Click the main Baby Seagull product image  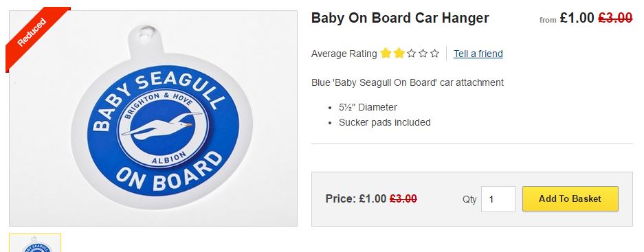pyautogui.click(x=153, y=118)
